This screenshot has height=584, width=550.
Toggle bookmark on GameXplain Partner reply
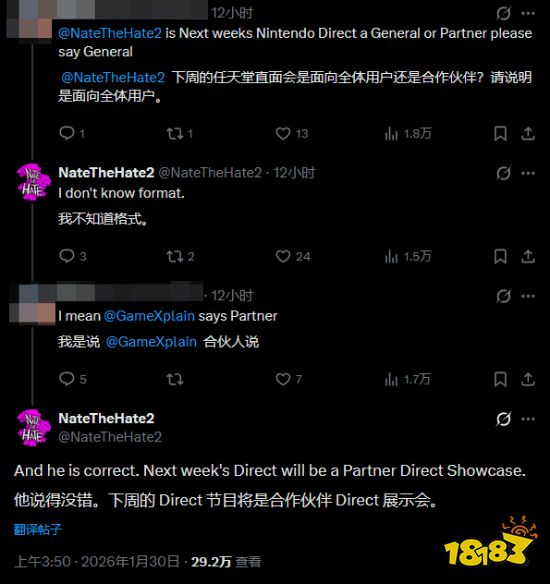tap(500, 379)
